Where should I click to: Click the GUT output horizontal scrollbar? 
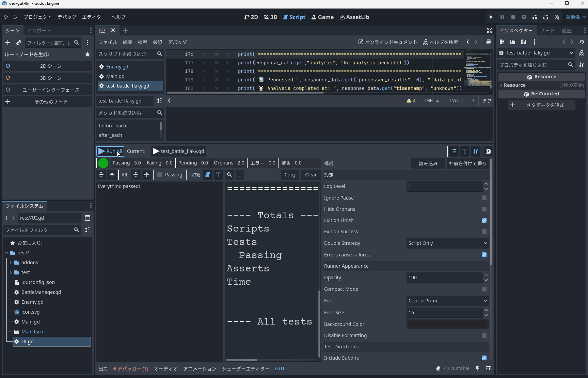pos(241,360)
